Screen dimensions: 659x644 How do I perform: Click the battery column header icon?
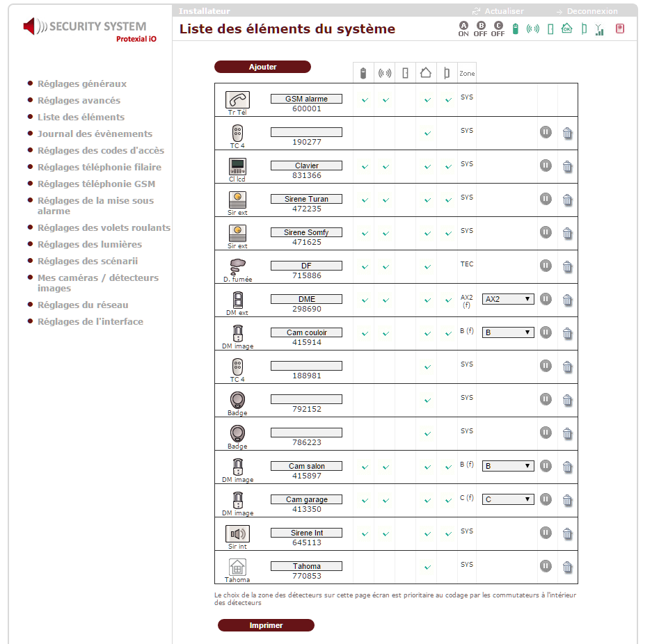363,72
